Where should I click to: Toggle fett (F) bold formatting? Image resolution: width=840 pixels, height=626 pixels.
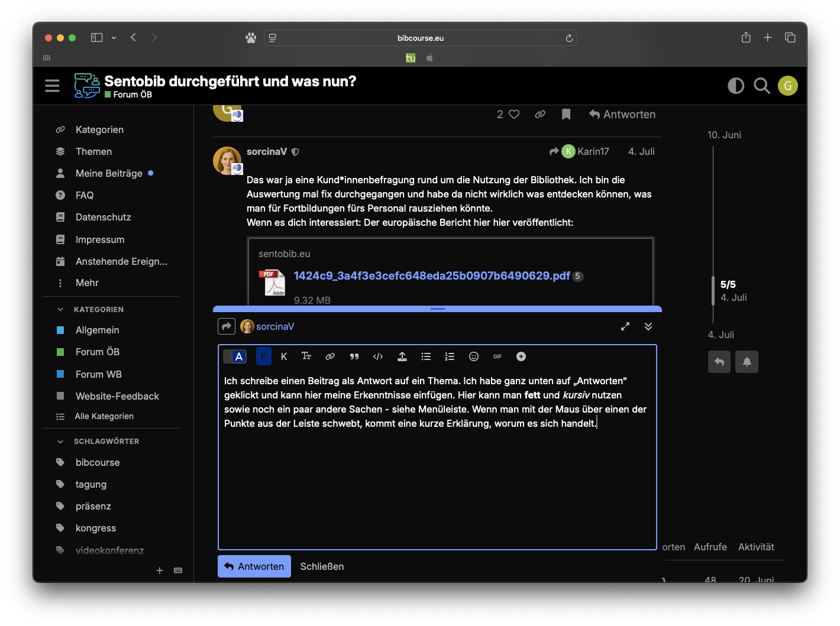(264, 356)
